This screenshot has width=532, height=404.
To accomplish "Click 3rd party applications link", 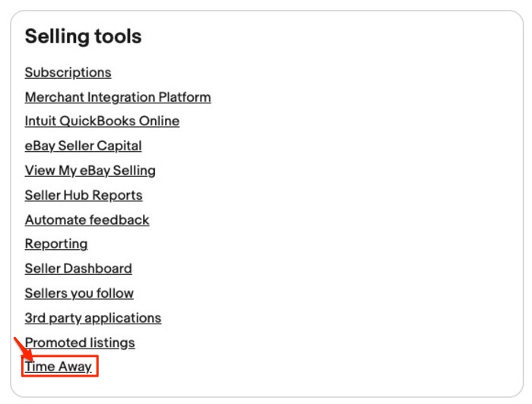I will [x=93, y=317].
